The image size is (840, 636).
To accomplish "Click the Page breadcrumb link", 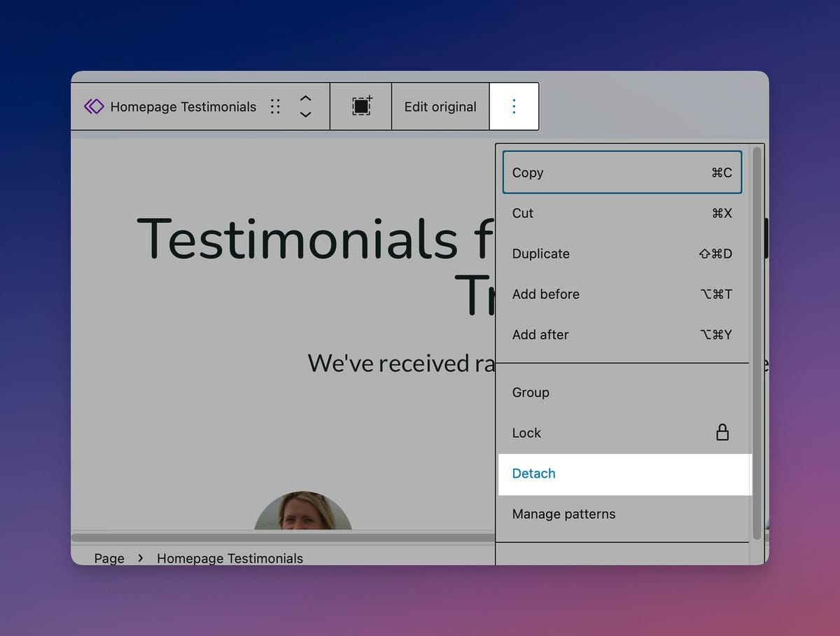I will (109, 558).
